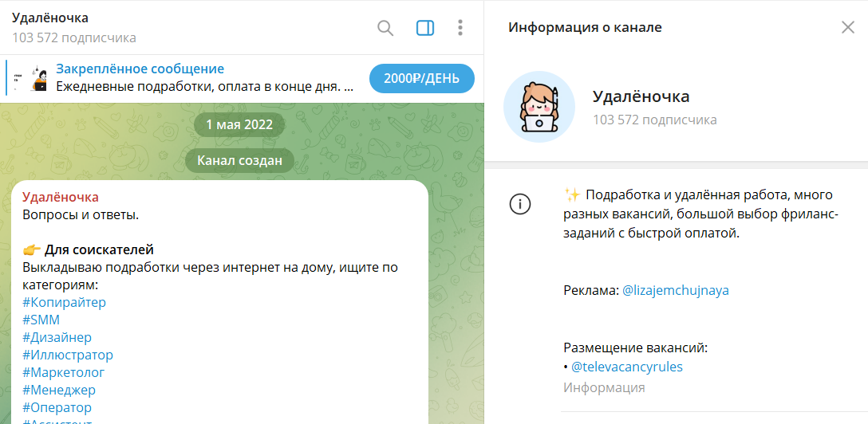Click the Удалёночка channel title in header
Viewport: 868px width, 424px height.
click(50, 18)
